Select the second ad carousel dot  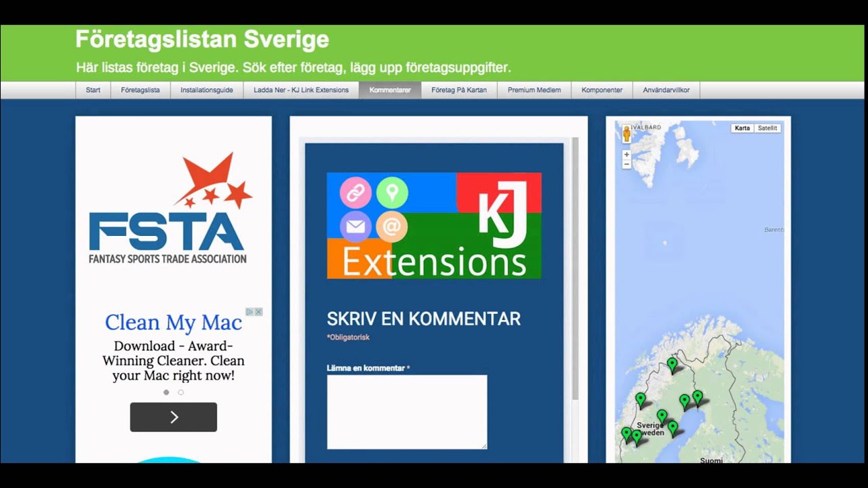click(181, 392)
